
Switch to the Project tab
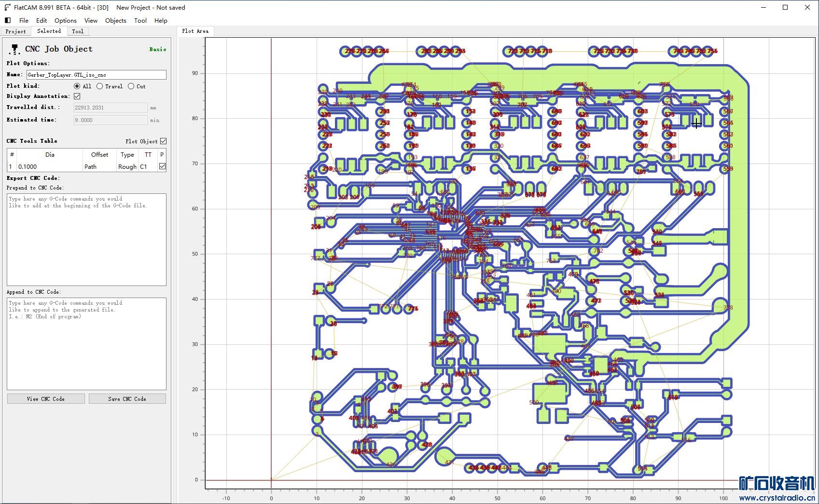coord(15,31)
